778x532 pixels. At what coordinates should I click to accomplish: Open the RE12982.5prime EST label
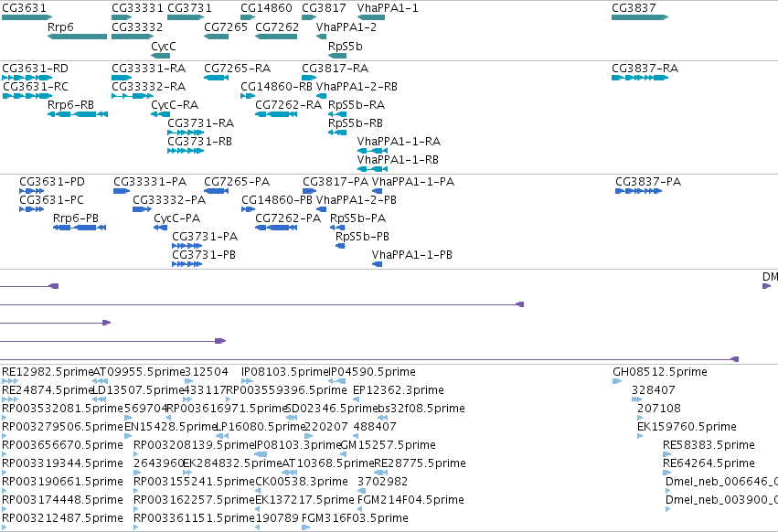(x=48, y=372)
